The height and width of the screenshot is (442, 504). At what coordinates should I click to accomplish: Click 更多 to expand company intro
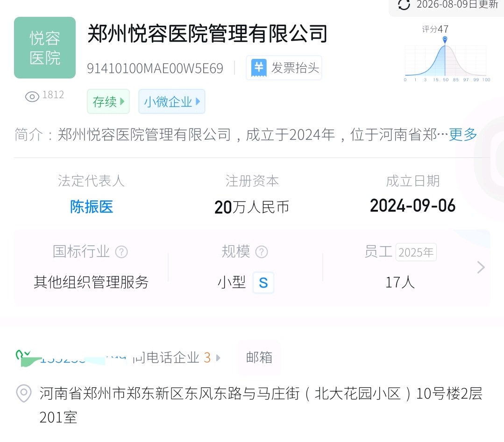(x=463, y=135)
